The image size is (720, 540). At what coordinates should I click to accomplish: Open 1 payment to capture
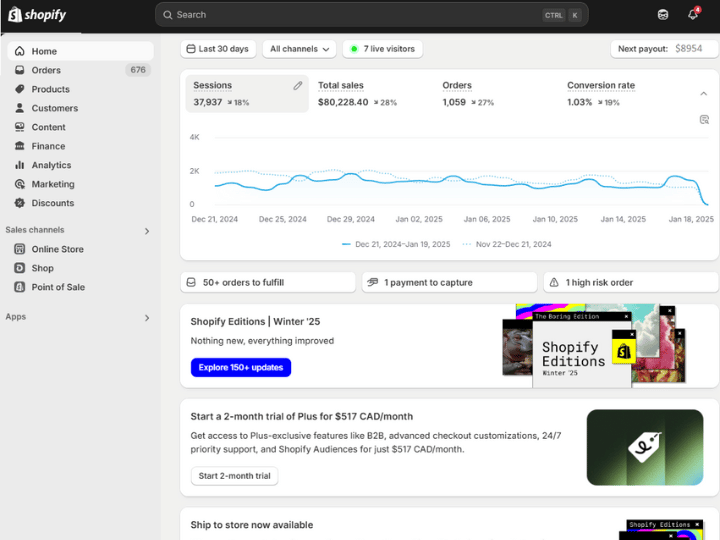tap(450, 282)
